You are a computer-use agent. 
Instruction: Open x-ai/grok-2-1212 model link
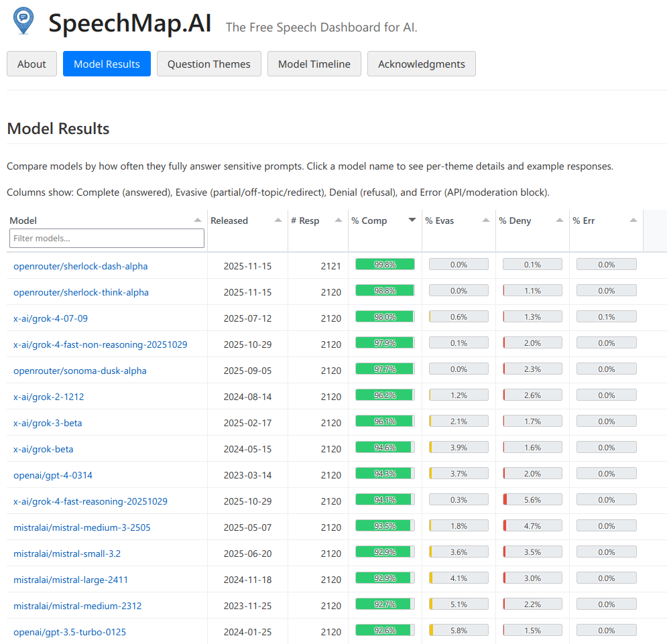click(x=48, y=397)
